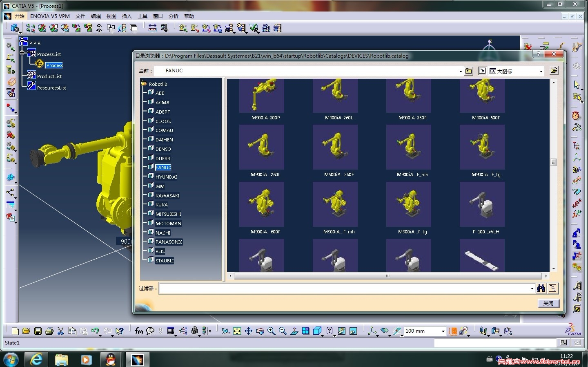Viewport: 588px width, 367px height.
Task: Select ProductList in the PPR tree
Action: point(49,76)
